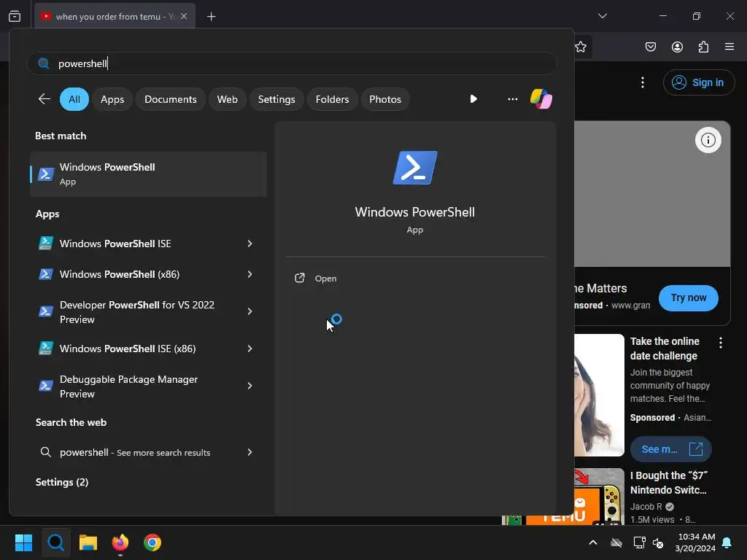Click the ad info icon on the YouTube ad
747x560 pixels.
pos(708,140)
